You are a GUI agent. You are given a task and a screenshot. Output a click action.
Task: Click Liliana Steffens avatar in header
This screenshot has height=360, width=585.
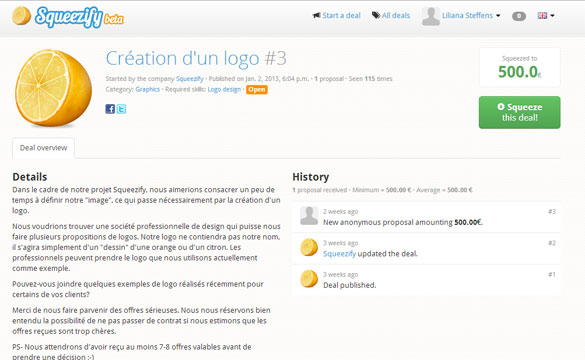coord(431,16)
